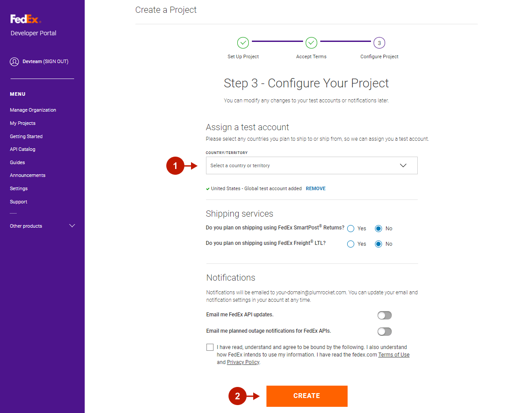Screen dimensions: 532x413
Task: Check the agree to terms checkbox
Action: click(x=210, y=347)
